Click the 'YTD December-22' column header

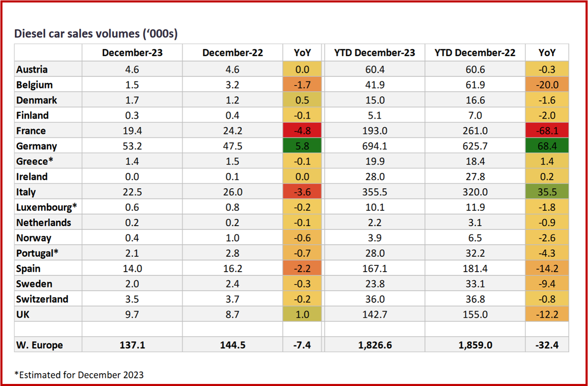point(475,53)
